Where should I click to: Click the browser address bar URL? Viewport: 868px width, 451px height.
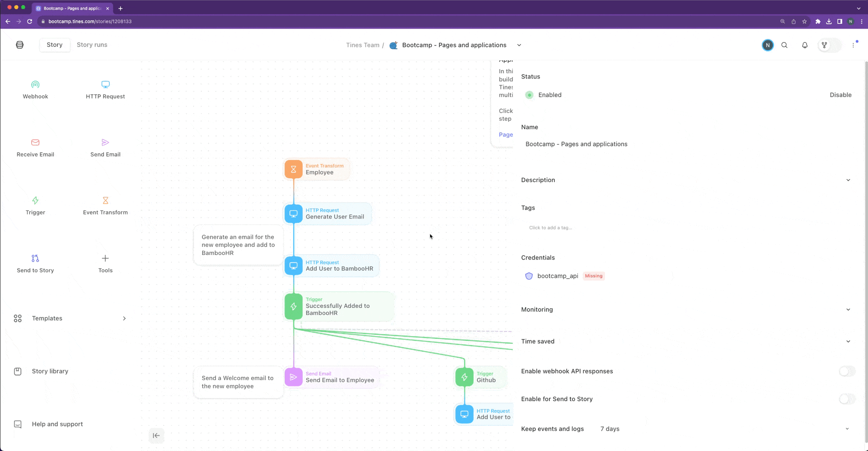tap(90, 21)
